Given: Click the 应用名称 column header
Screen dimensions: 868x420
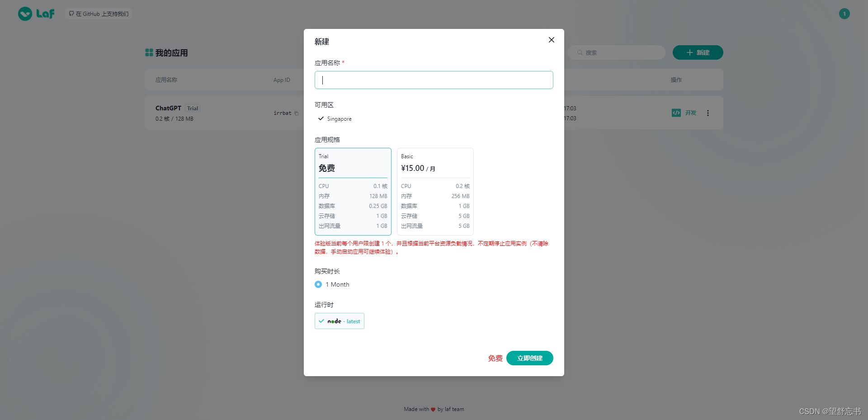Looking at the screenshot, I should point(166,80).
